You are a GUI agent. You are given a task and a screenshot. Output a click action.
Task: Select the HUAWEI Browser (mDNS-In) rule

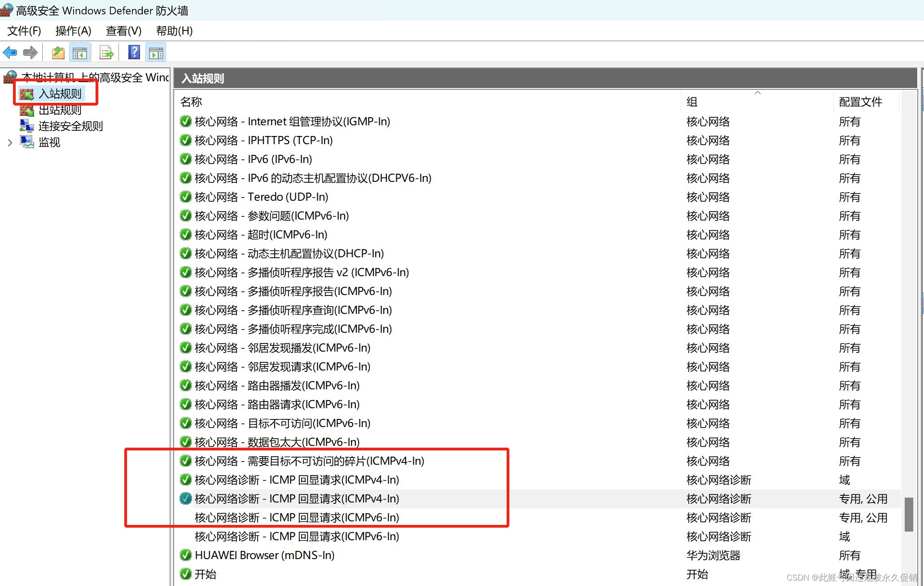click(265, 555)
